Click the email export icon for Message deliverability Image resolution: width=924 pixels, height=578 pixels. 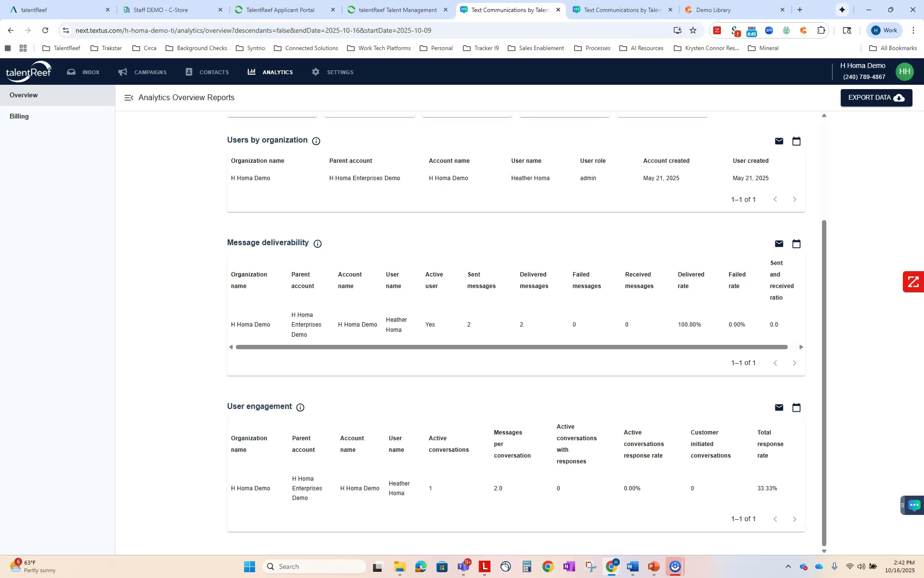[x=779, y=244]
